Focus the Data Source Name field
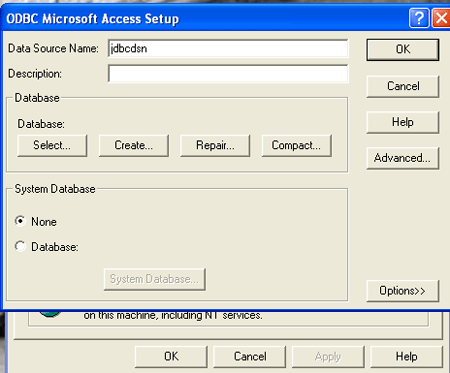 coord(228,48)
